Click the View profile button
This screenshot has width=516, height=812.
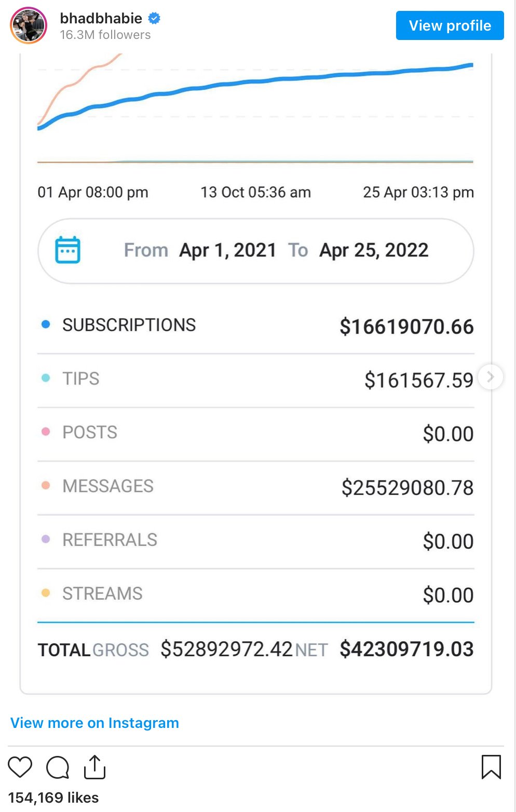(450, 25)
